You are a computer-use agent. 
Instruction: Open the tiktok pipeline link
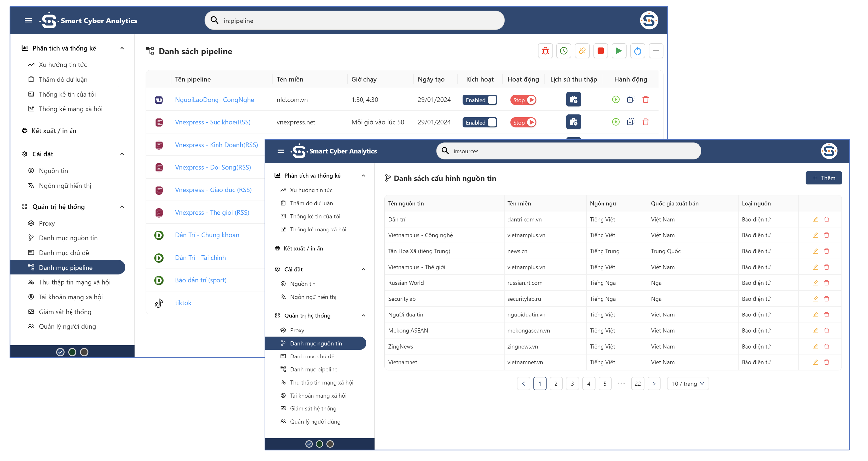coord(183,303)
